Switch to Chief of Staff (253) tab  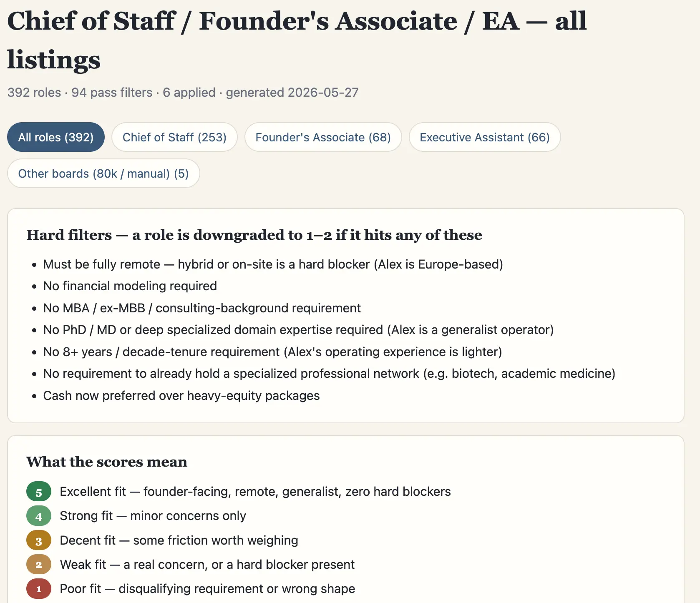coord(174,137)
